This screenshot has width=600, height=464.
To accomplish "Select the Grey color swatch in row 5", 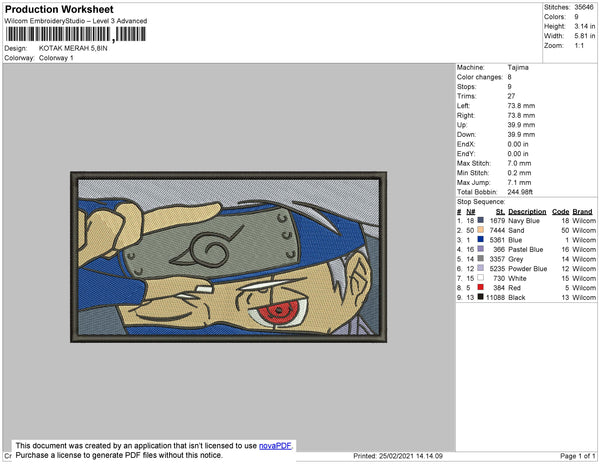I will [x=481, y=259].
